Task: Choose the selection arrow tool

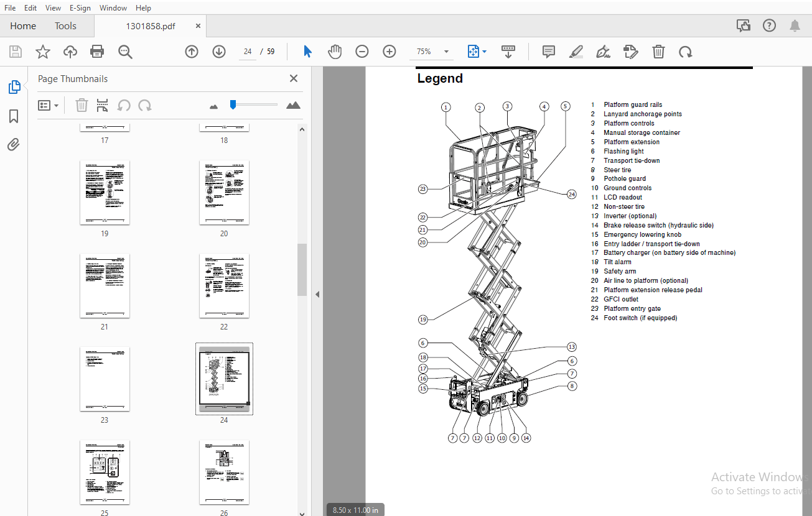Action: pos(307,52)
